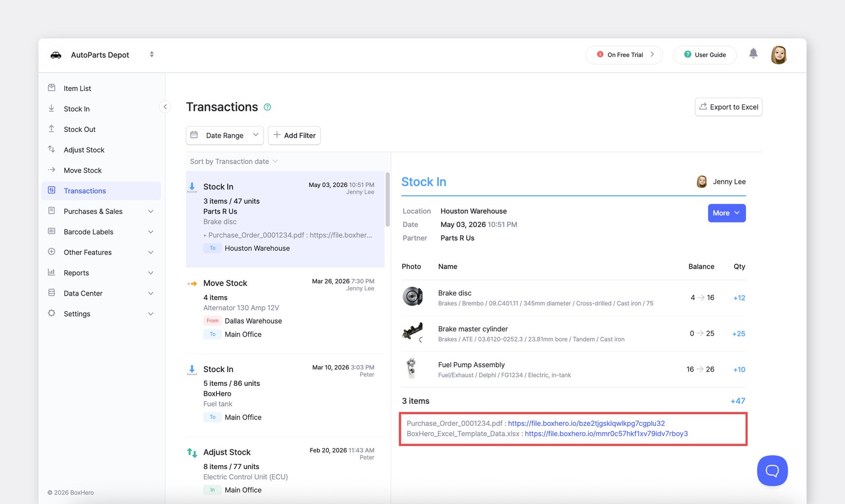The image size is (845, 504).
Task: Open the Sort by Transaction date dropdown
Action: coord(233,161)
